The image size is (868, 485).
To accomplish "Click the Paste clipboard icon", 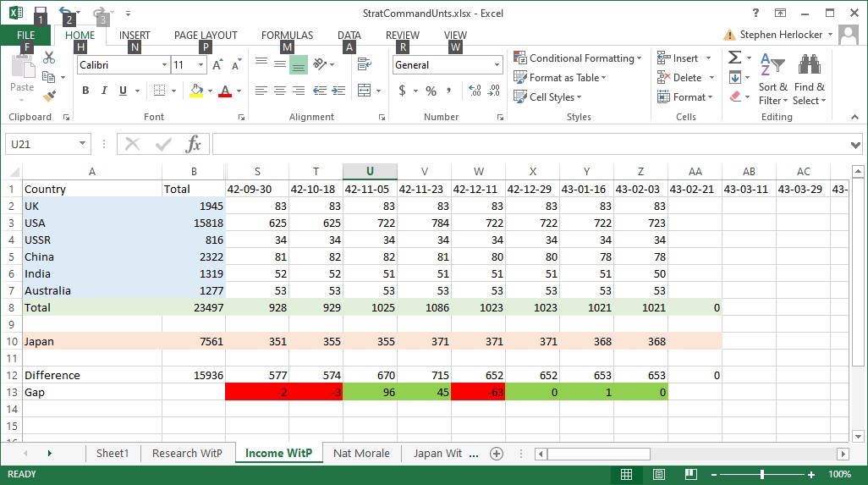I will 23,65.
